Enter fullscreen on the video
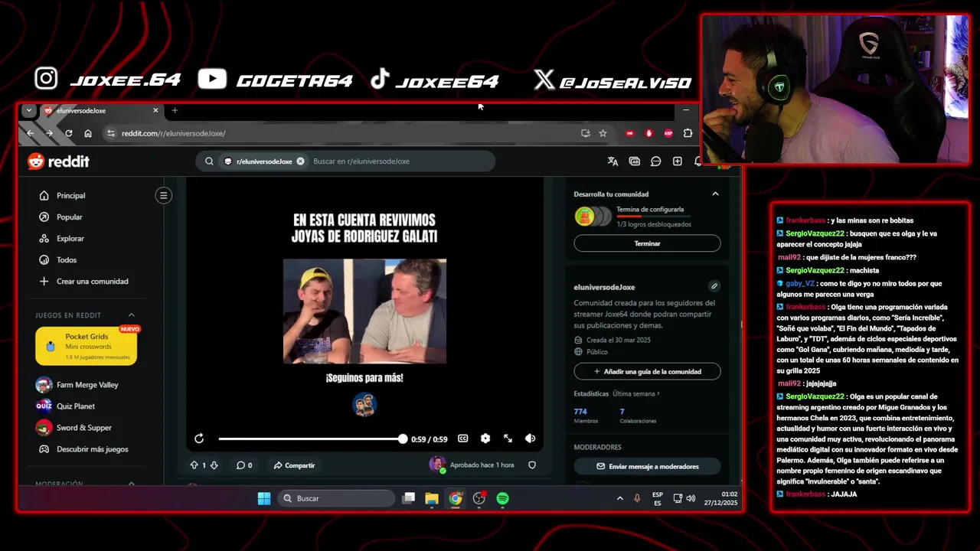 coord(508,439)
